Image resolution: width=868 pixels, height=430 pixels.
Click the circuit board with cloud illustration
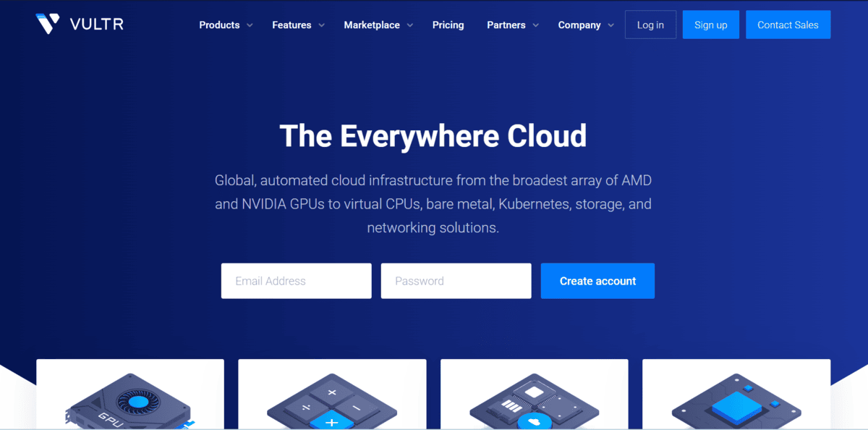pyautogui.click(x=534, y=404)
